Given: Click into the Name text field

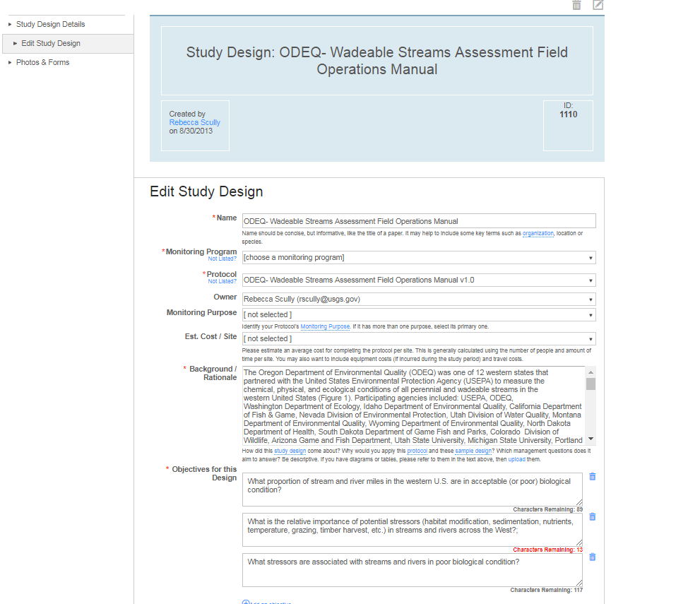Looking at the screenshot, I should pyautogui.click(x=418, y=221).
